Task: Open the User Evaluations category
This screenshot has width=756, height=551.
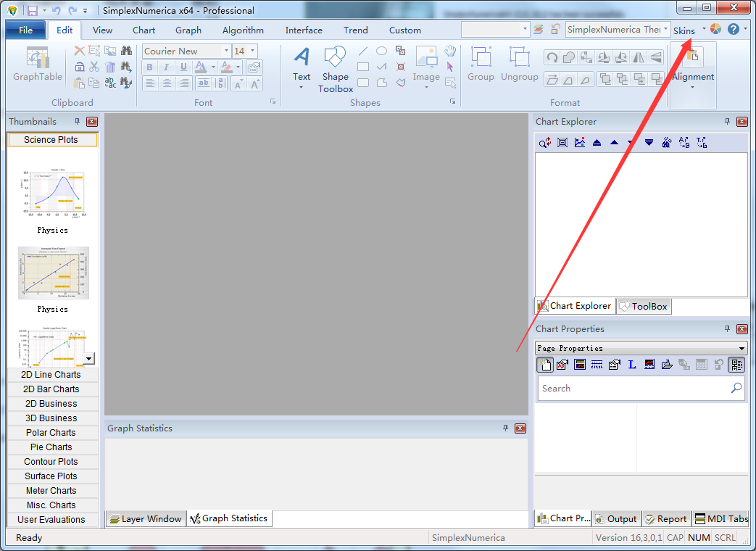Action: pos(51,520)
